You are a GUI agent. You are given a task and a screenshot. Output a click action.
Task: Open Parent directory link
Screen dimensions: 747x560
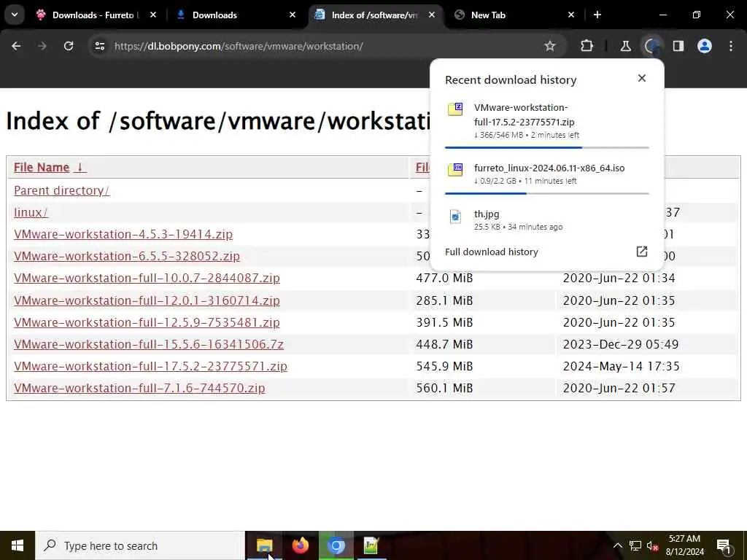(61, 190)
